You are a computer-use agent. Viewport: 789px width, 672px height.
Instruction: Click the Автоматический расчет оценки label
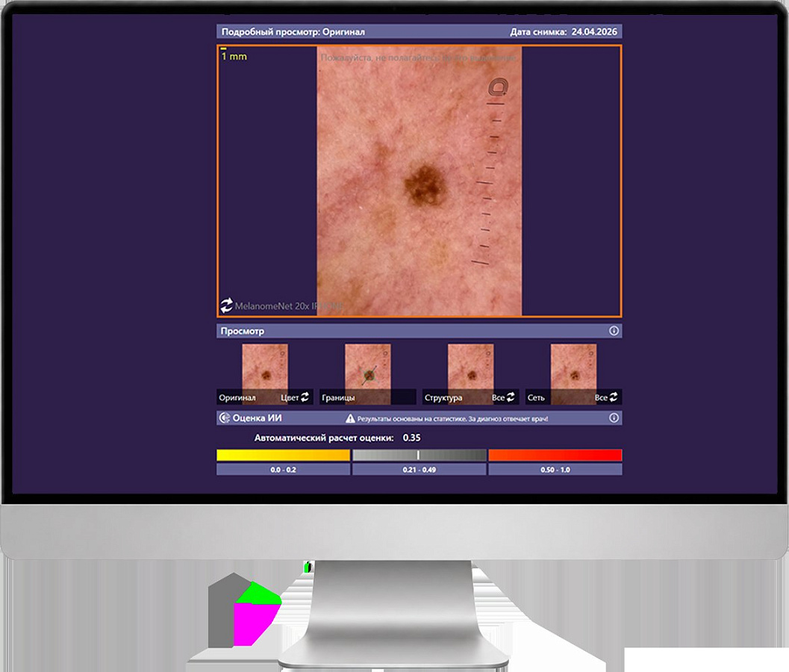[x=324, y=438]
